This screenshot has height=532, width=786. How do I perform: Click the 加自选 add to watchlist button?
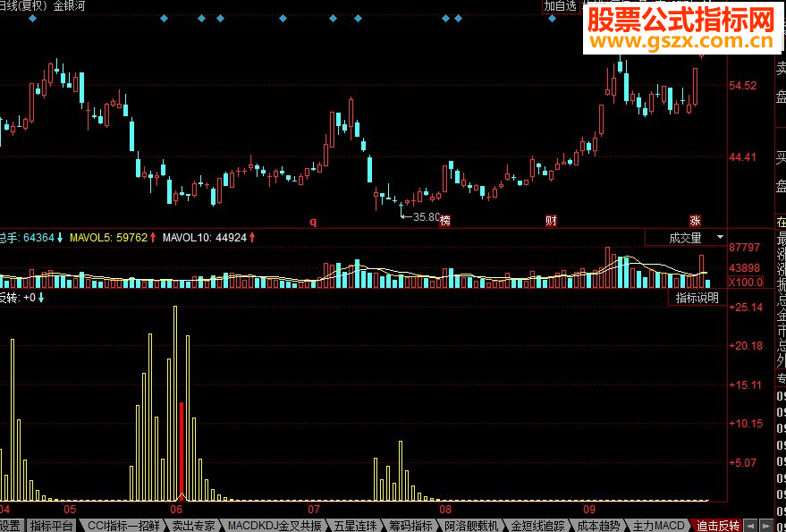pyautogui.click(x=561, y=6)
